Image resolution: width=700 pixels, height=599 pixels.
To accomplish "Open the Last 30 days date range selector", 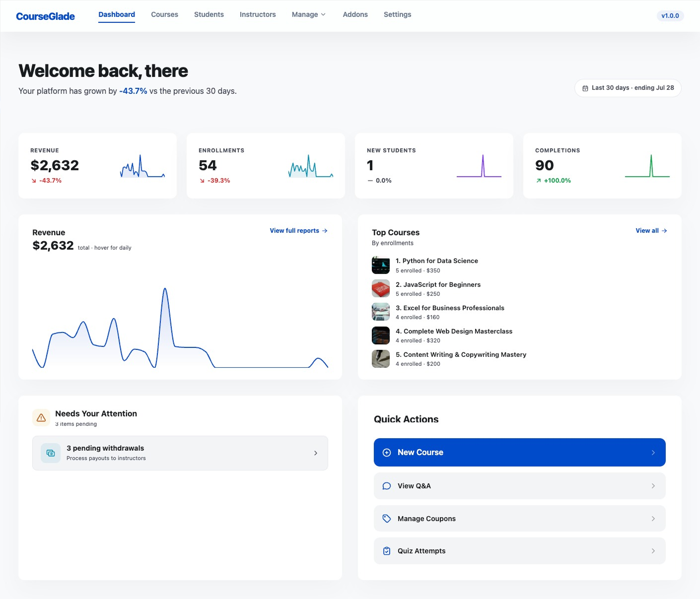I will (x=628, y=88).
